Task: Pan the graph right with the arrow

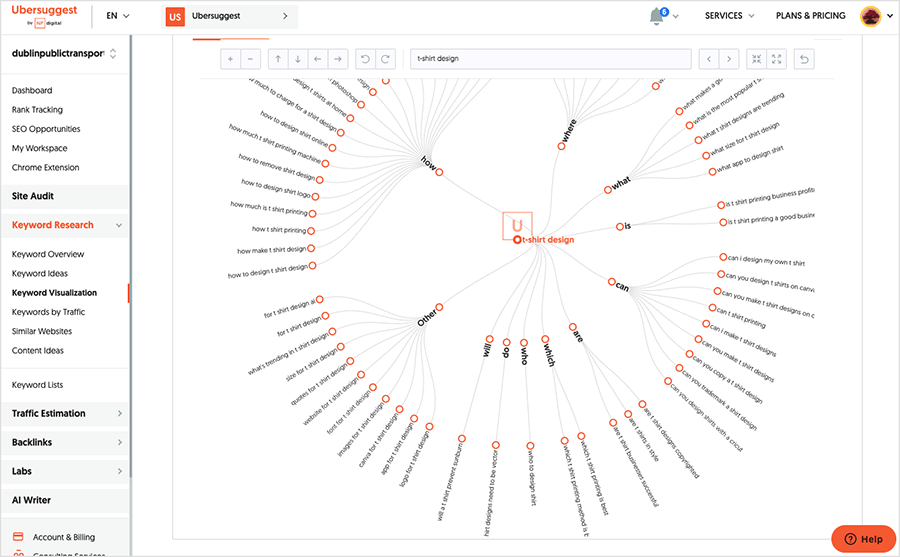Action: pyautogui.click(x=338, y=59)
